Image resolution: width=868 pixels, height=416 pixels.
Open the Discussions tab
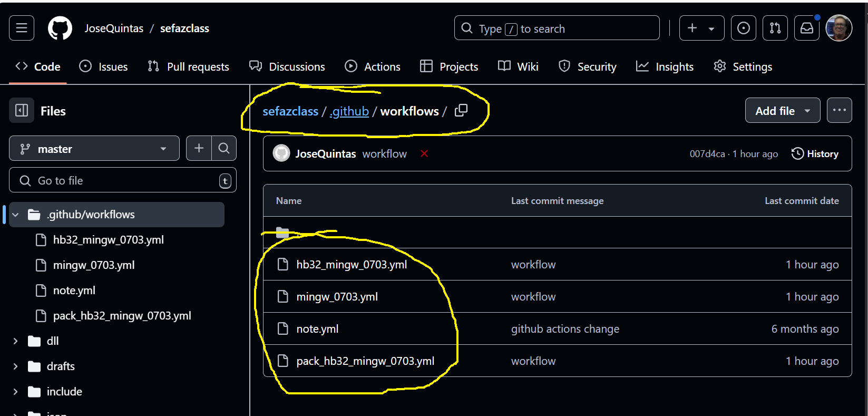(287, 66)
